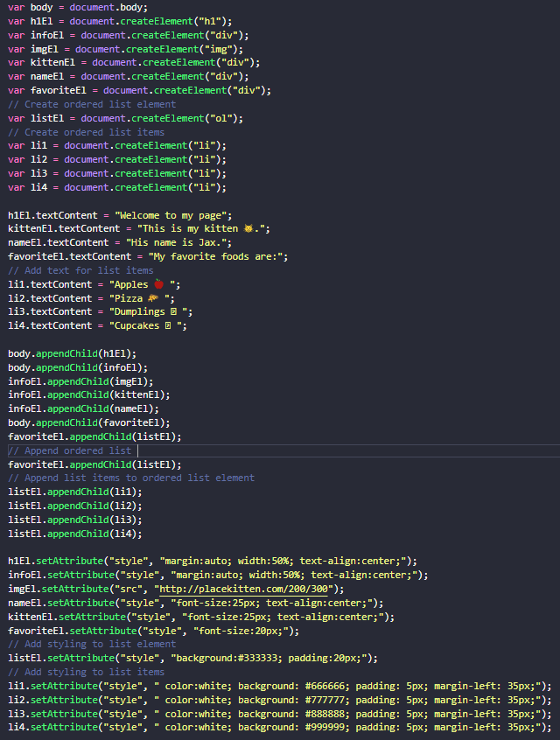Click the 'body.appendChild(h1El);' line

(73, 354)
